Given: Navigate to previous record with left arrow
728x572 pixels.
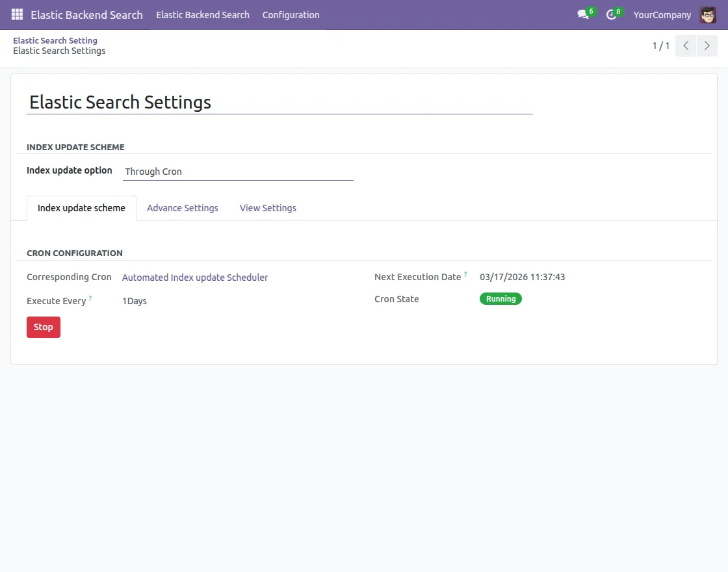Looking at the screenshot, I should (685, 45).
